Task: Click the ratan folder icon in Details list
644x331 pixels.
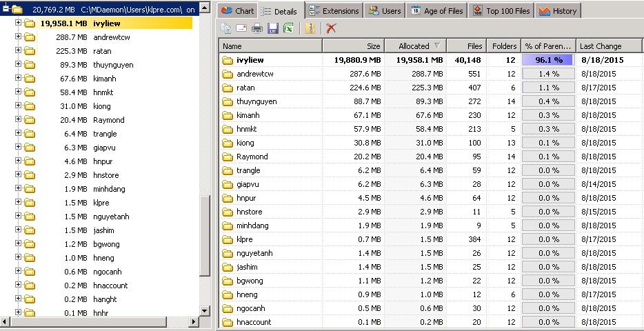Action: coord(227,88)
